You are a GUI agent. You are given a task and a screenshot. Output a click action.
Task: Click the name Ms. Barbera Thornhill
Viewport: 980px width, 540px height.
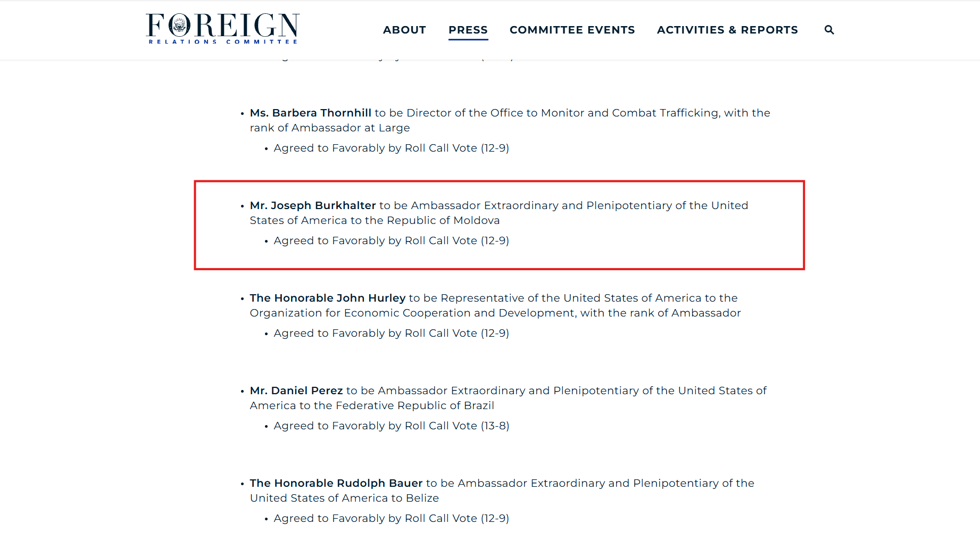pos(311,113)
